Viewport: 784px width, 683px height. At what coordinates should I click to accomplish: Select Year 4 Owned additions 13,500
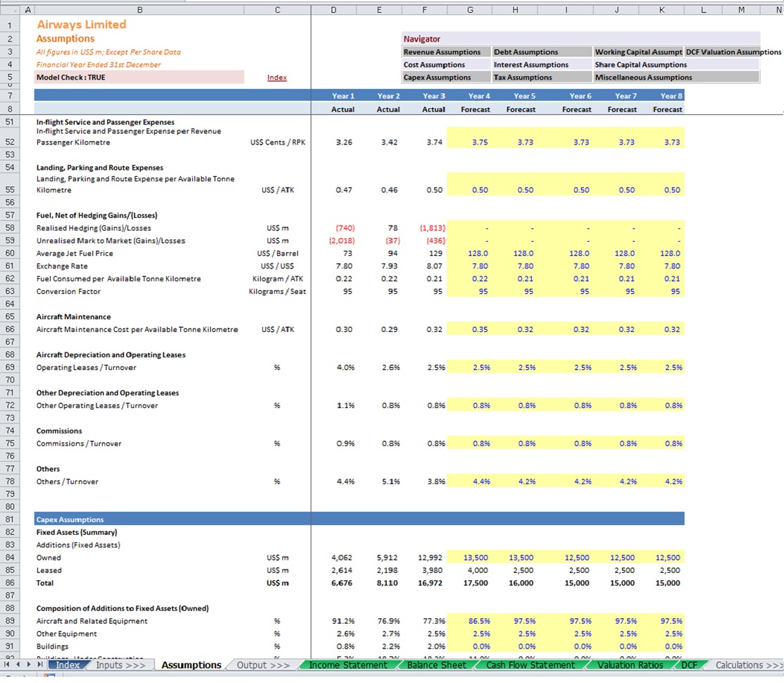pos(470,558)
